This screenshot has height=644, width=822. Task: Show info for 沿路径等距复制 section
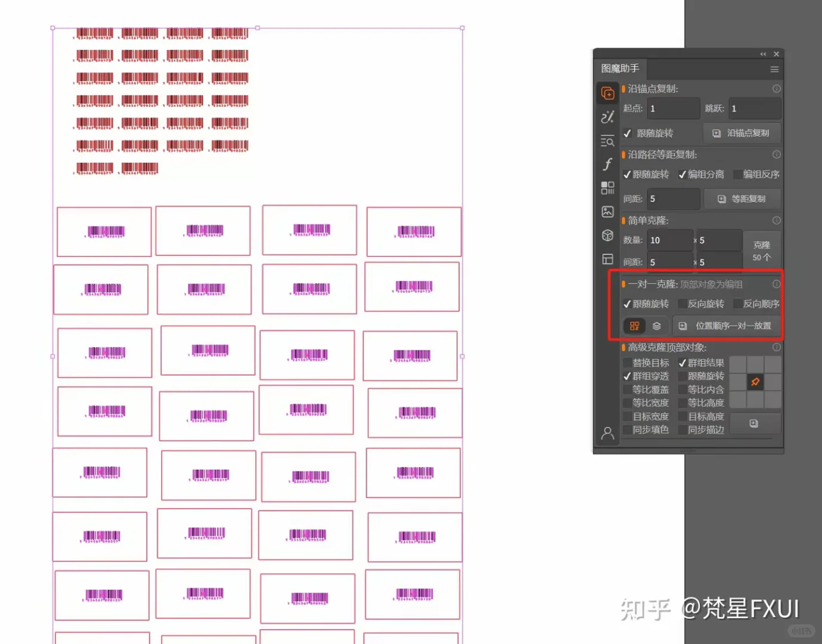point(777,154)
